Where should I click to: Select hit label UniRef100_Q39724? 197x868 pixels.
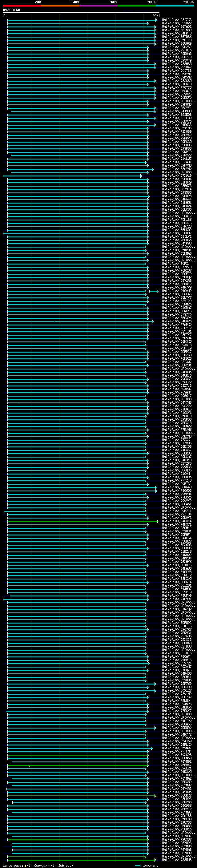click(x=177, y=664)
